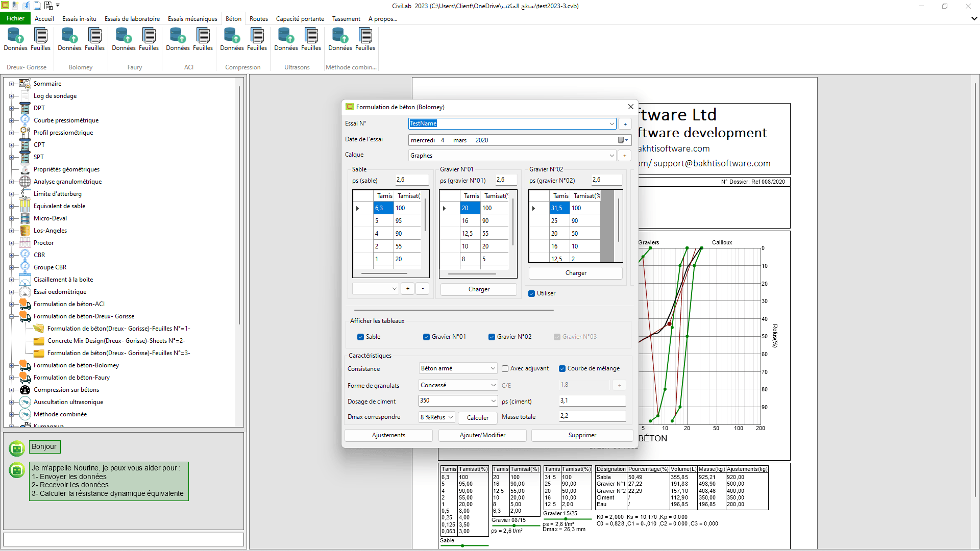Screen dimensions: 980x551
Task: Click the Gravier N°01 table vertical scrollbar
Action: point(513,222)
